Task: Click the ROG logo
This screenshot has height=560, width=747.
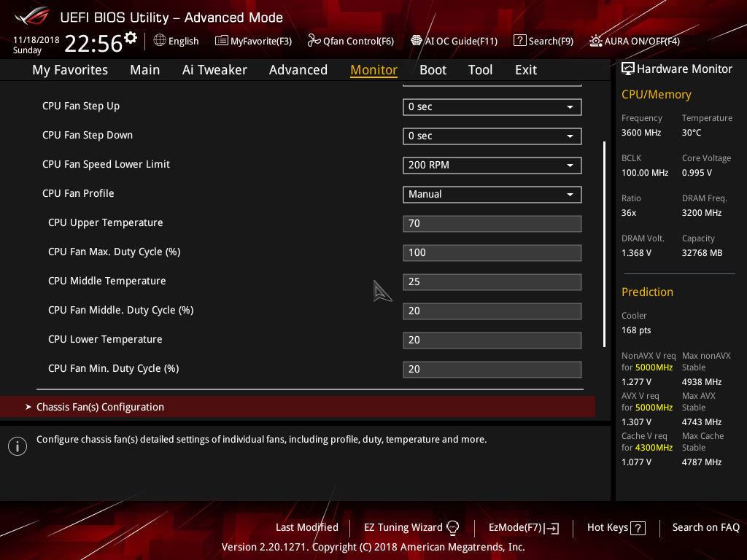Action: coord(32,16)
